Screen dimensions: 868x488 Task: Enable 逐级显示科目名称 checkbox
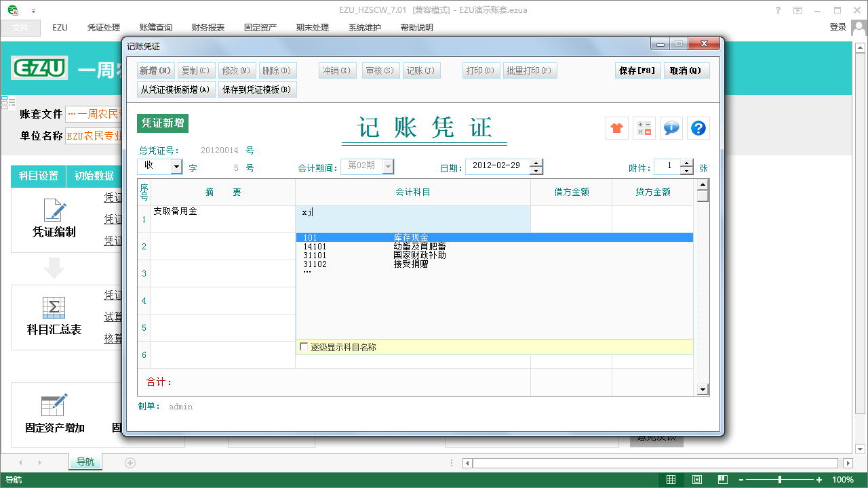point(304,346)
